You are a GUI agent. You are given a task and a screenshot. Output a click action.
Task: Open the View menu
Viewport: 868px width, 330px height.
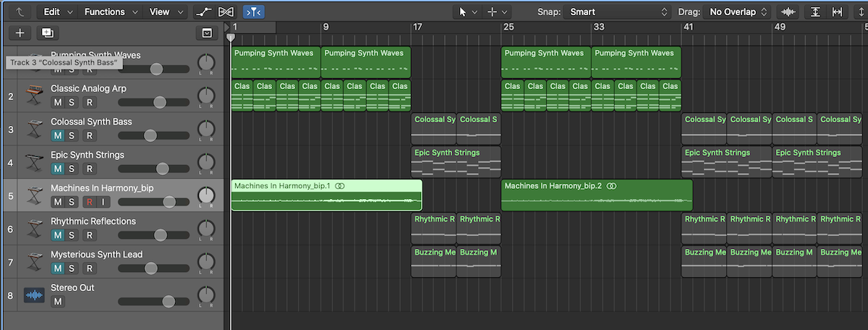(x=165, y=12)
